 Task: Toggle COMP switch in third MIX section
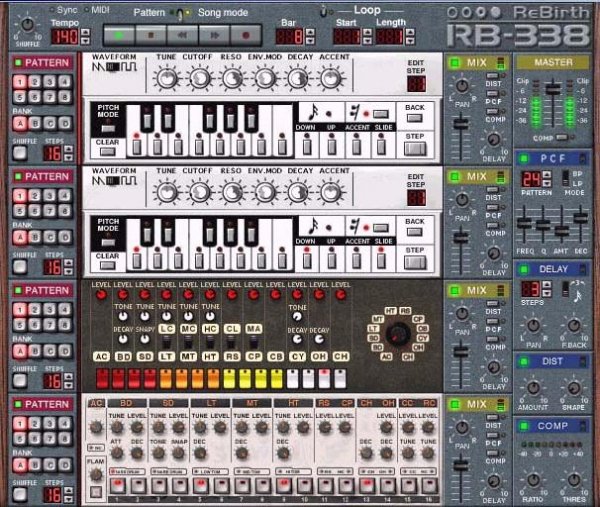(x=491, y=339)
